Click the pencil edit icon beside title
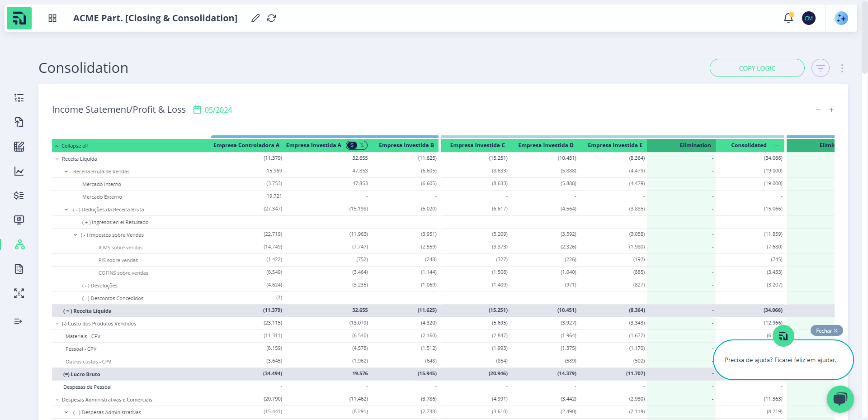The height and width of the screenshot is (420, 868). coord(255,18)
